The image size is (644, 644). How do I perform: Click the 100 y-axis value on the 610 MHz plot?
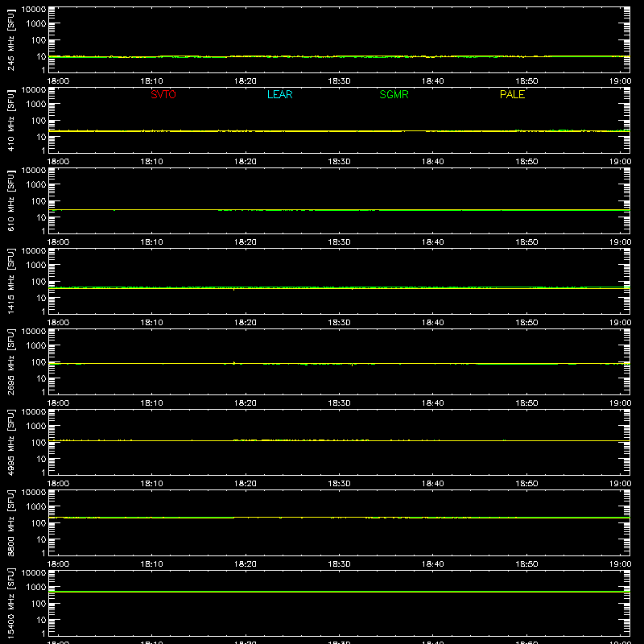[39, 201]
